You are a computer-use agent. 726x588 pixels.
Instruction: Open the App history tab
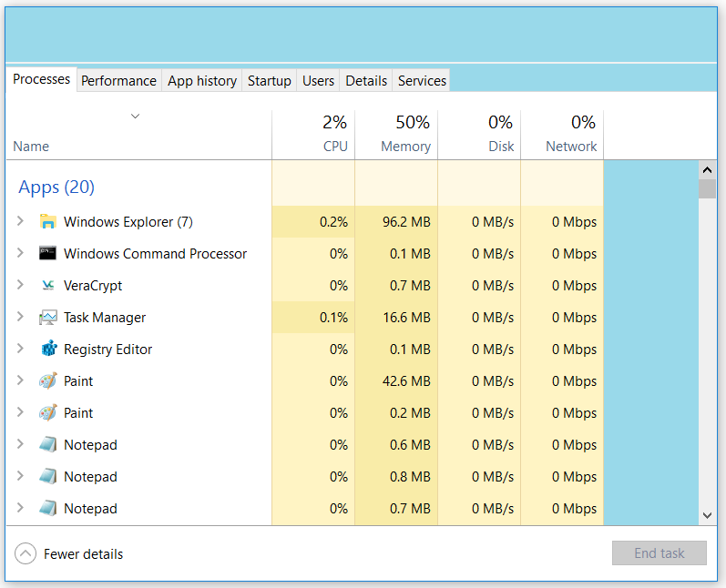[202, 80]
